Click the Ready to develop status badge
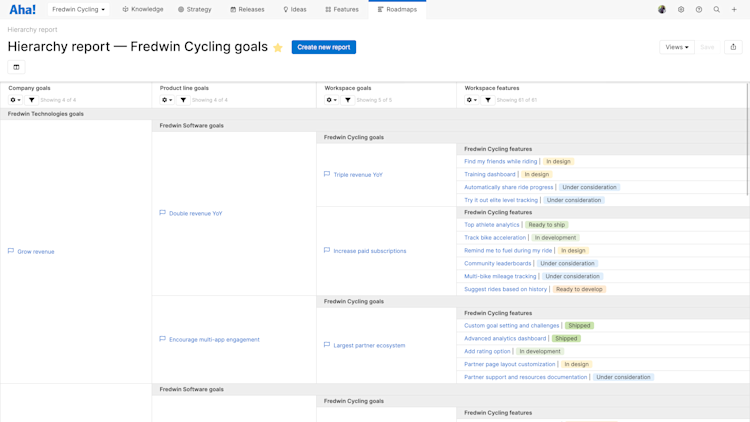Viewport: 750px width, 422px height. tap(579, 289)
